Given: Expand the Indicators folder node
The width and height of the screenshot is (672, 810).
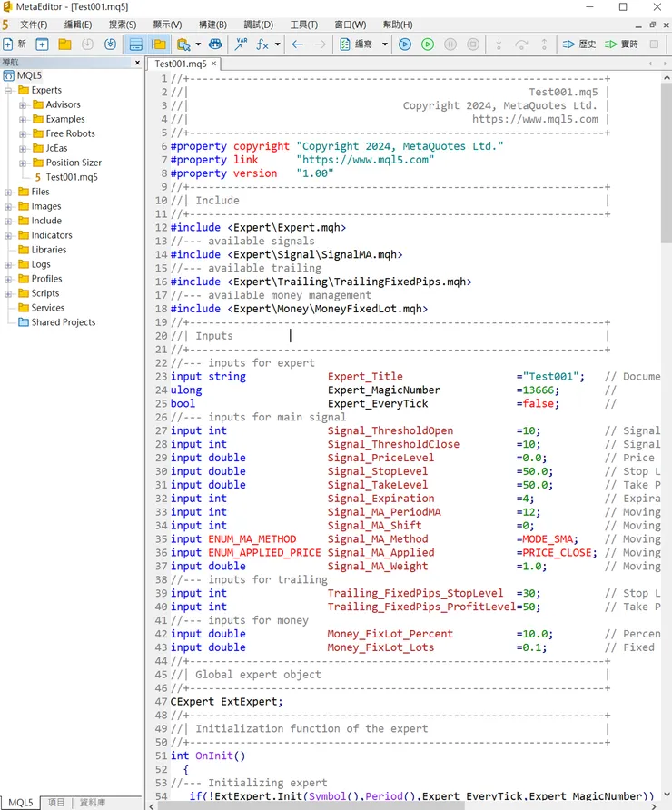Looking at the screenshot, I should point(9,235).
